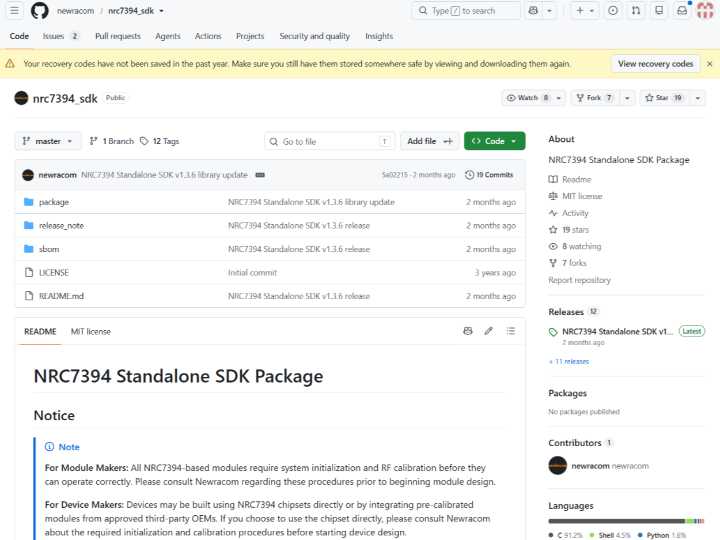Open the Fork options dropdown arrow
The height and width of the screenshot is (540, 720).
627,98
